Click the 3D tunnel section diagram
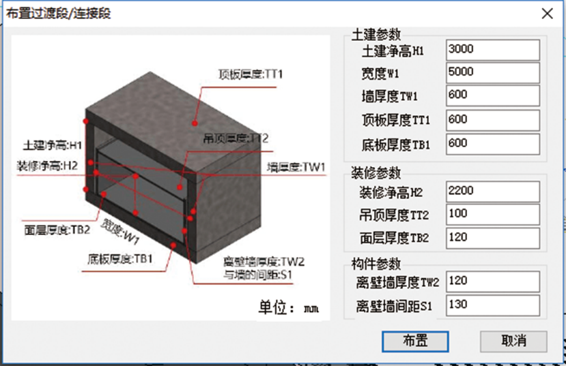This screenshot has height=366, width=566. point(170,178)
